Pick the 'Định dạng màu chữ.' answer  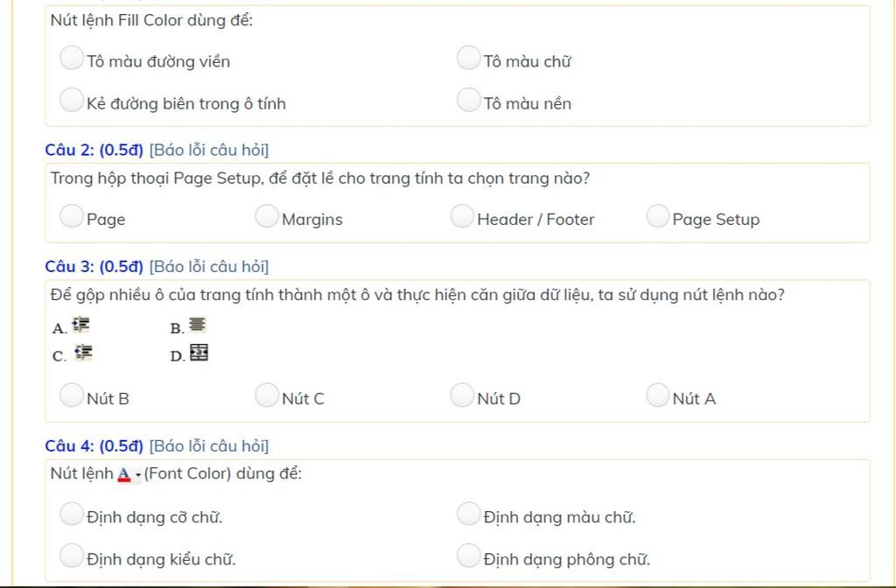click(x=470, y=514)
